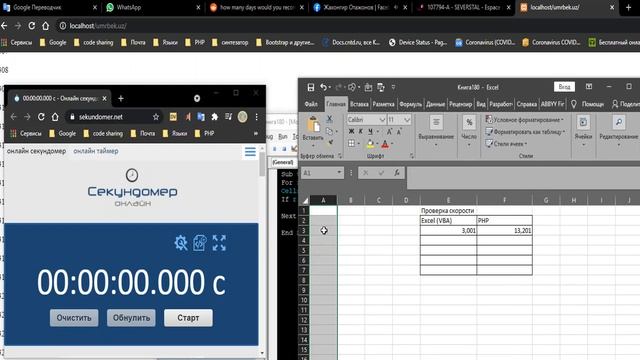Open Extensions puzzle icon in small browser
The width and height of the screenshot is (640, 360).
tap(215, 117)
